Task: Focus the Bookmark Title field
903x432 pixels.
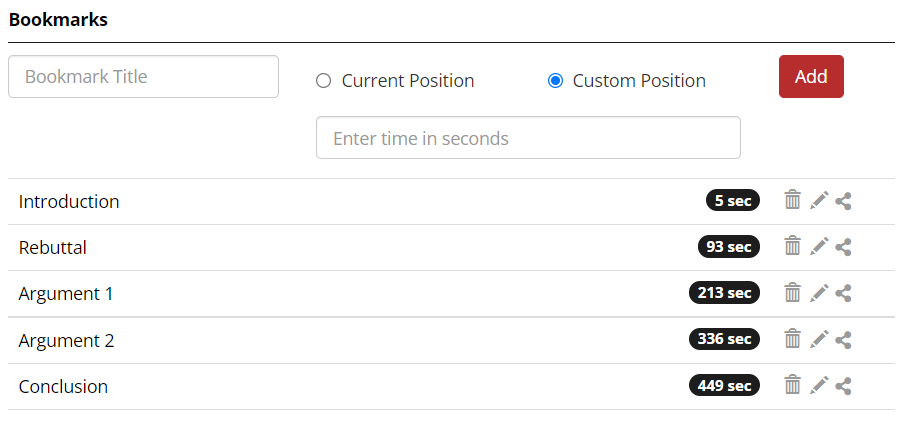Action: pos(143,77)
